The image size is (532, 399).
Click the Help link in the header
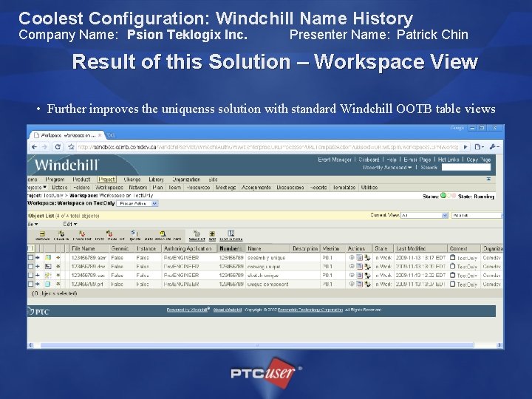click(x=391, y=160)
